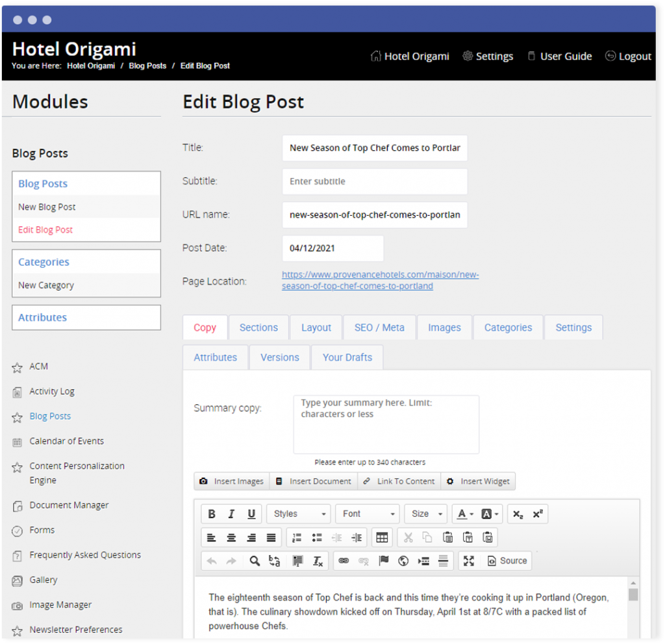View the editor Source code

[x=507, y=561]
